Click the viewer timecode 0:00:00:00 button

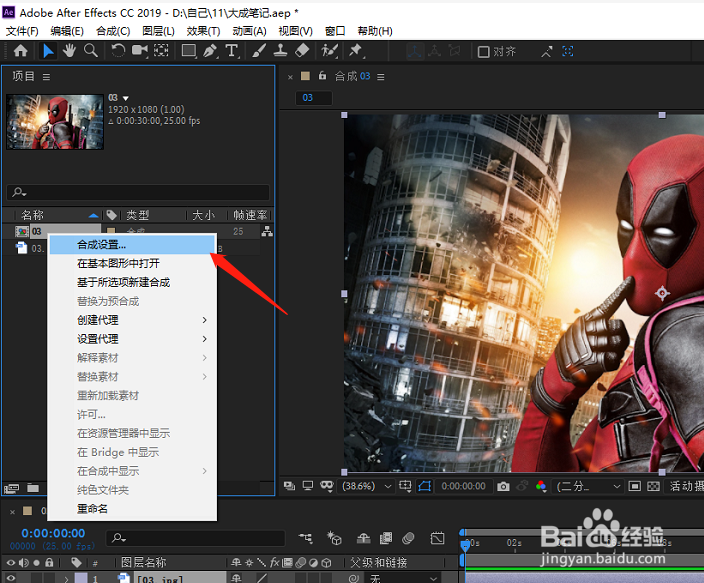(463, 486)
